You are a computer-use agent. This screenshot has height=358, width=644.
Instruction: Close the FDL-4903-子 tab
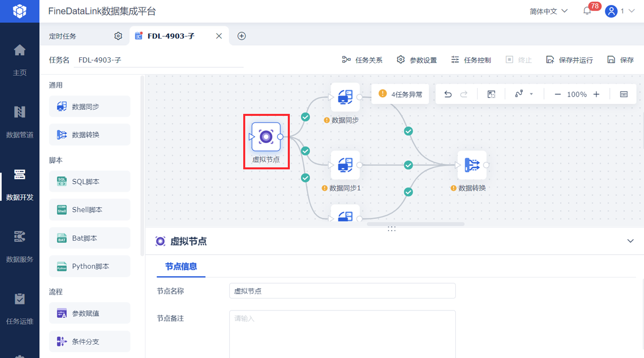click(x=219, y=36)
